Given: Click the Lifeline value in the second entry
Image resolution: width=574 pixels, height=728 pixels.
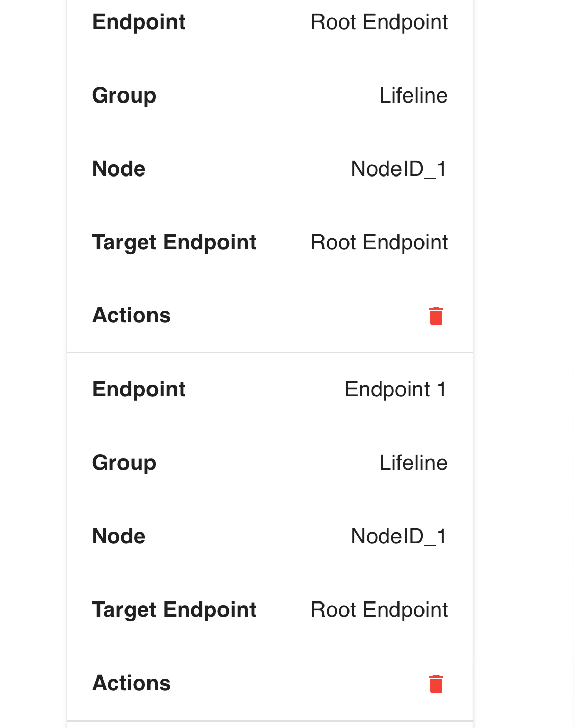Looking at the screenshot, I should 413,463.
